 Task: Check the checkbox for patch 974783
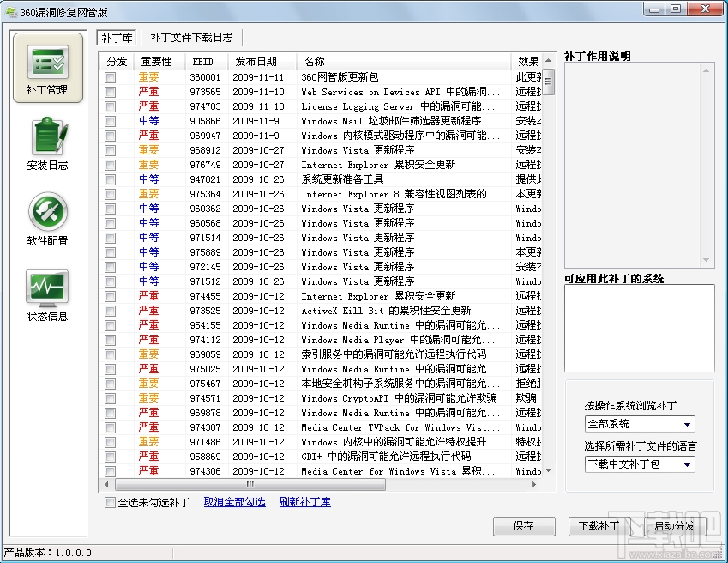[110, 106]
